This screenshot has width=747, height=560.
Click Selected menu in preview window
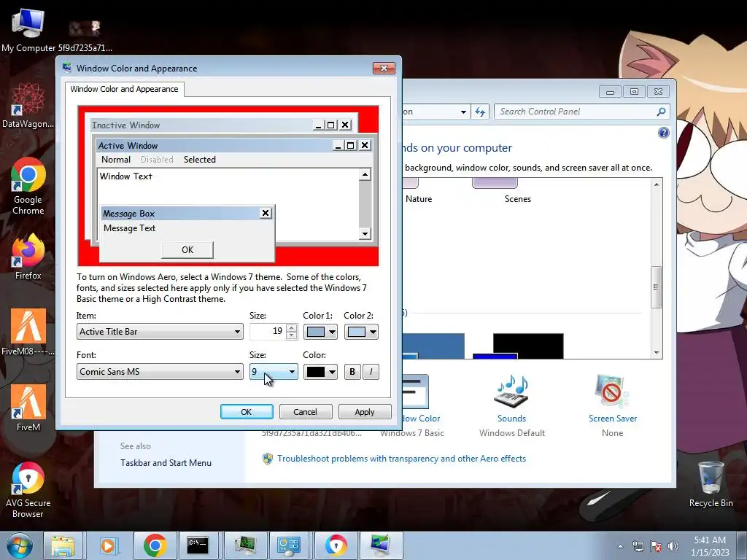(200, 160)
